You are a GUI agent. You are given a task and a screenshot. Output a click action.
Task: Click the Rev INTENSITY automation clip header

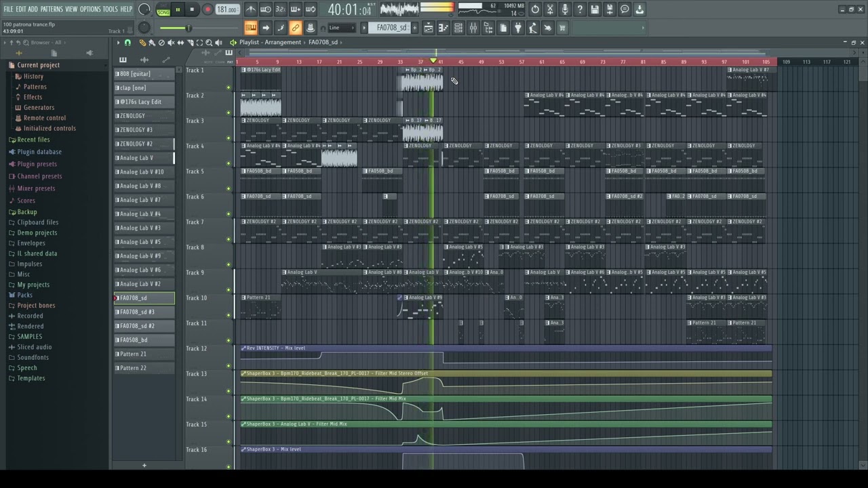pos(505,348)
